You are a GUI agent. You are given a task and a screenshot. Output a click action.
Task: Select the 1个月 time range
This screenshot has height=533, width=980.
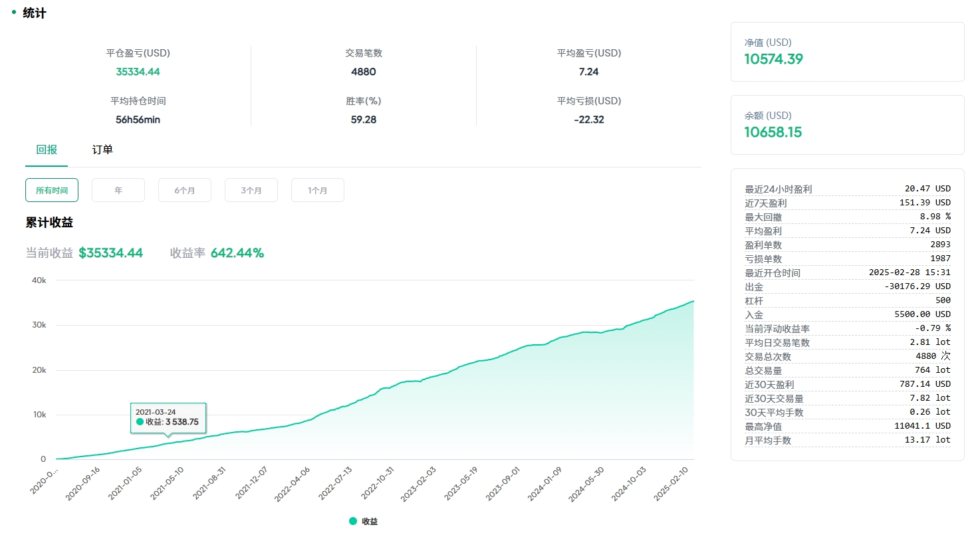coord(318,190)
